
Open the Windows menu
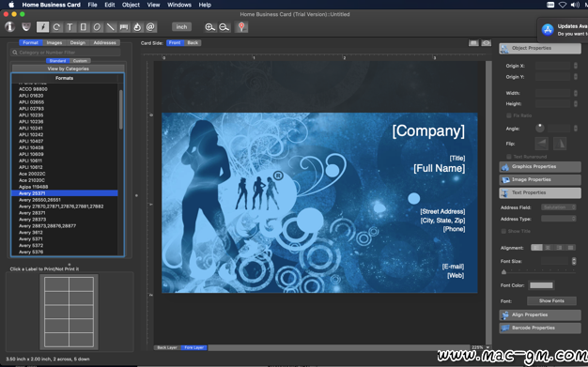pos(179,5)
